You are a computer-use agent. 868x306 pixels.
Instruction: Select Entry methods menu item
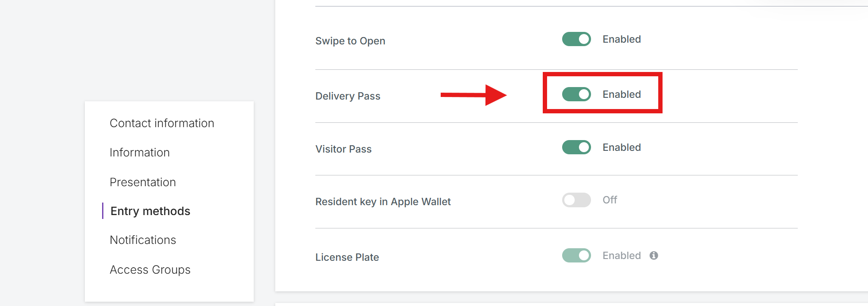coord(150,211)
